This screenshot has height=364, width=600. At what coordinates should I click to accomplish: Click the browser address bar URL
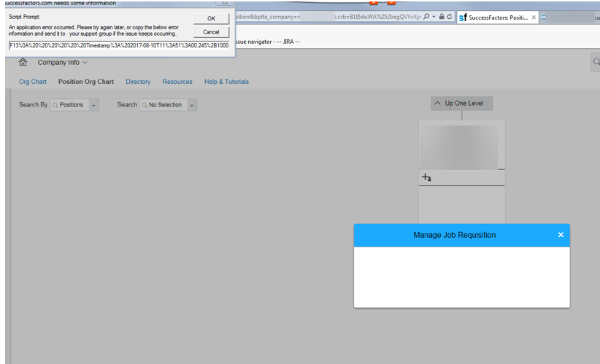328,17
